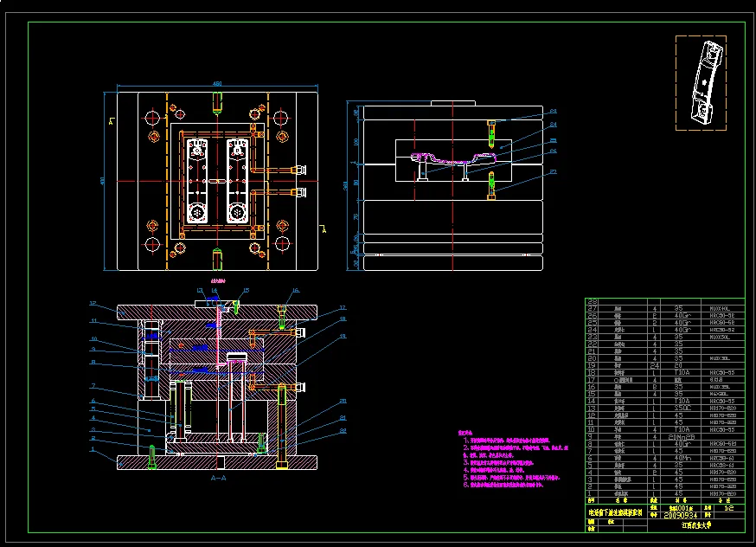756x547 pixels.
Task: Select balloon number 17 right of section view
Action: point(343,307)
